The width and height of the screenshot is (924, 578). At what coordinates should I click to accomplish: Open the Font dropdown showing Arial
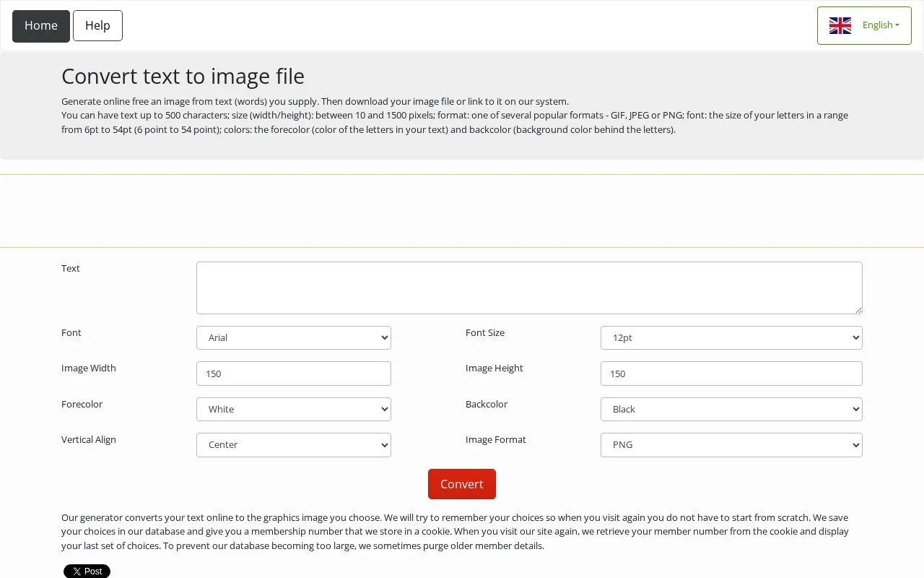click(x=294, y=337)
